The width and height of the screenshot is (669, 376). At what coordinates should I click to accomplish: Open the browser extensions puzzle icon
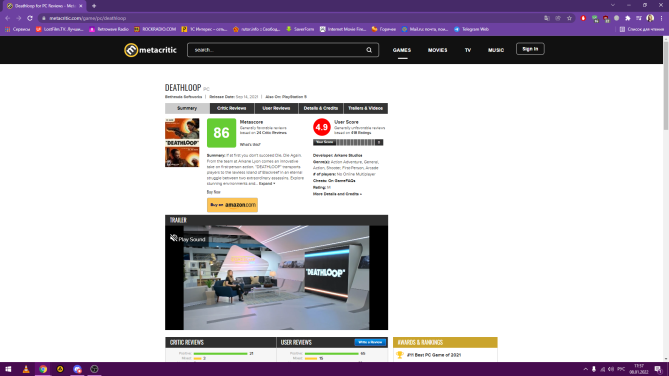point(628,18)
